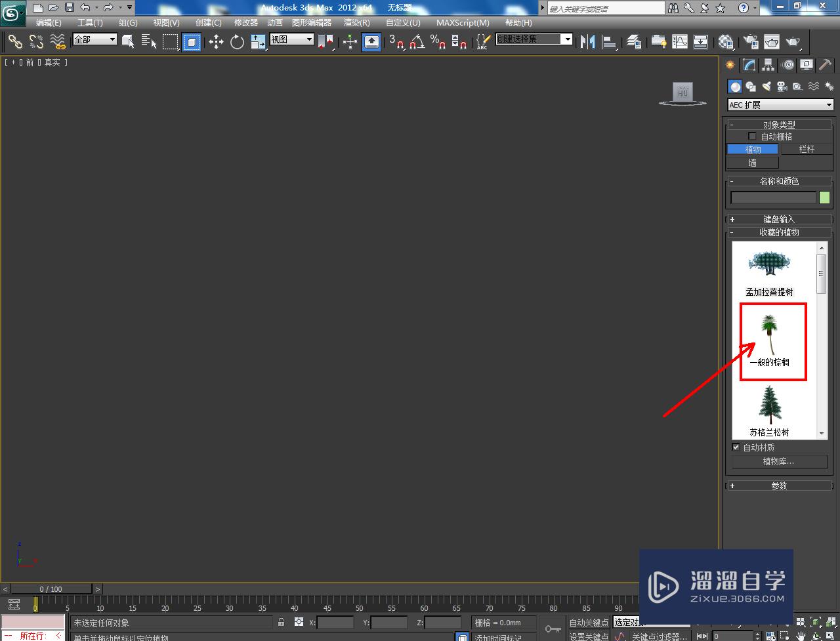
Task: Toggle Angle Snap
Action: [417, 42]
